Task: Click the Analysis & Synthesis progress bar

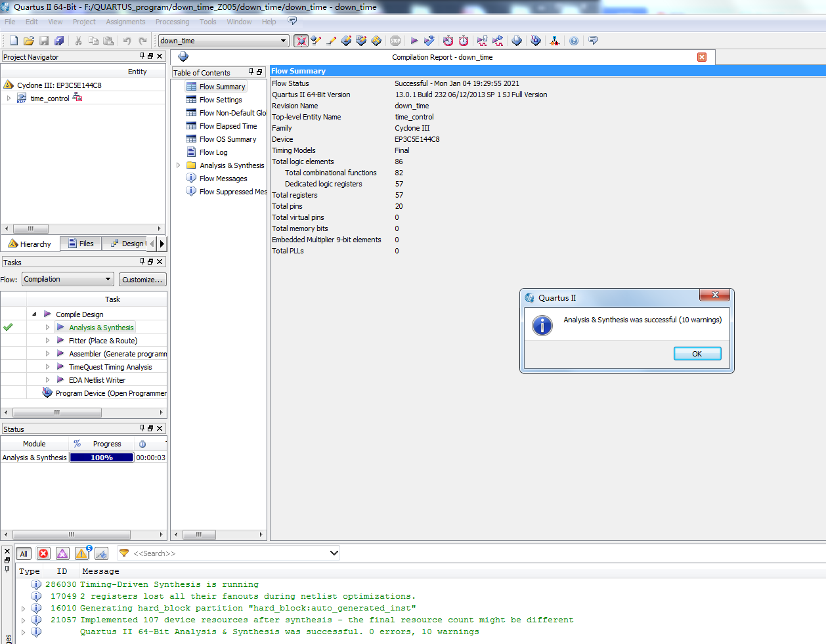Action: pos(102,458)
